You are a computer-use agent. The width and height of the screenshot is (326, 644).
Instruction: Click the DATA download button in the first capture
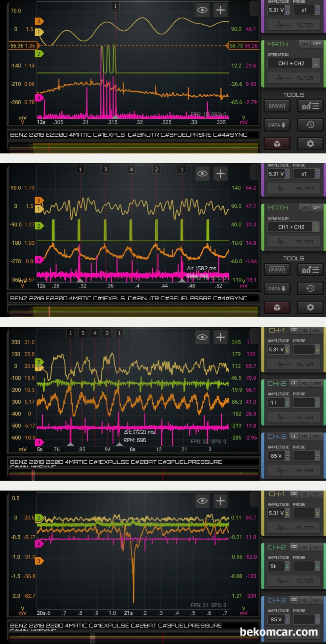click(x=277, y=125)
